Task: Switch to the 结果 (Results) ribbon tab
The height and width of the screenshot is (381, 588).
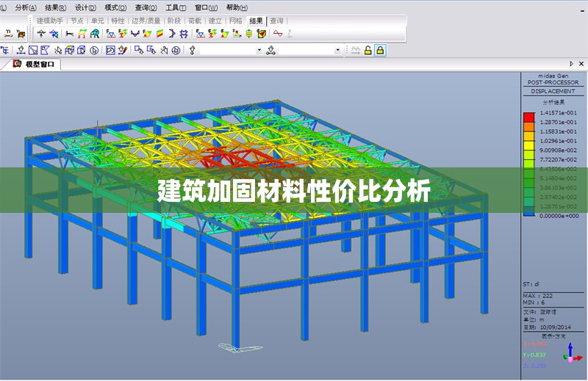Action: [256, 21]
